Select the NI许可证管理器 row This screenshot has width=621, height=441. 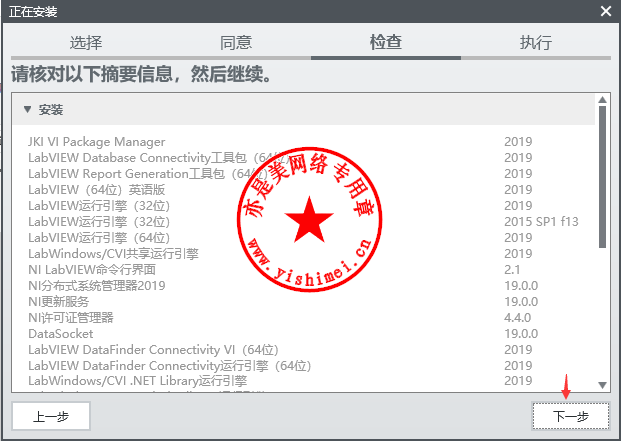pyautogui.click(x=304, y=317)
